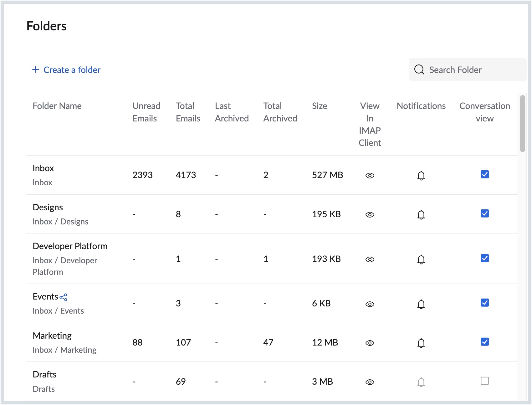Open the Developer Platform folder row
This screenshot has width=532, height=405.
coord(70,246)
